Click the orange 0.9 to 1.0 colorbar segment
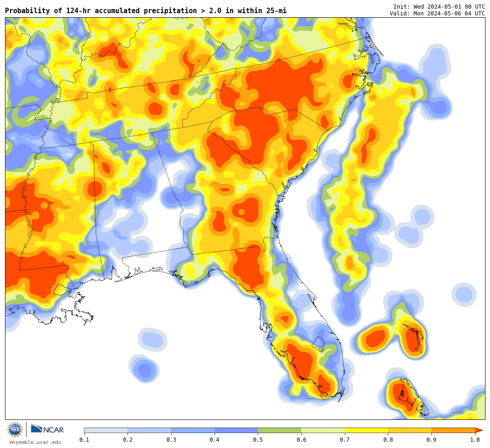The width and height of the screenshot is (490, 448). (x=453, y=430)
